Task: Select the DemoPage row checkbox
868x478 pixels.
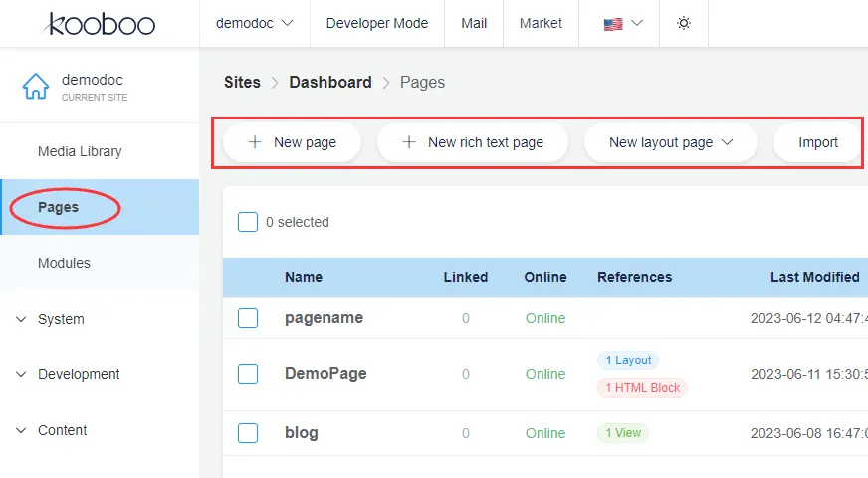Action: click(x=248, y=374)
